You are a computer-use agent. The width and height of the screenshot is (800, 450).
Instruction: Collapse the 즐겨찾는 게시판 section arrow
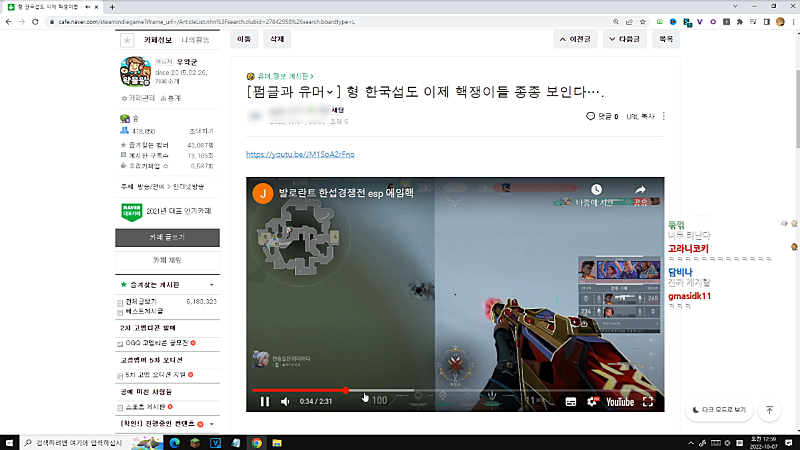(212, 285)
